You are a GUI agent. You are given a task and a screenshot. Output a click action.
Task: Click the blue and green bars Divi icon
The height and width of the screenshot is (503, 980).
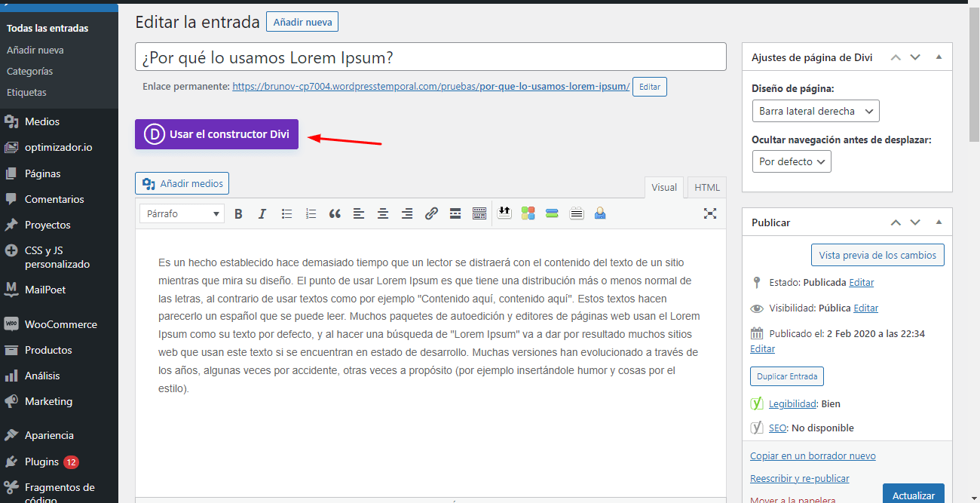point(552,213)
